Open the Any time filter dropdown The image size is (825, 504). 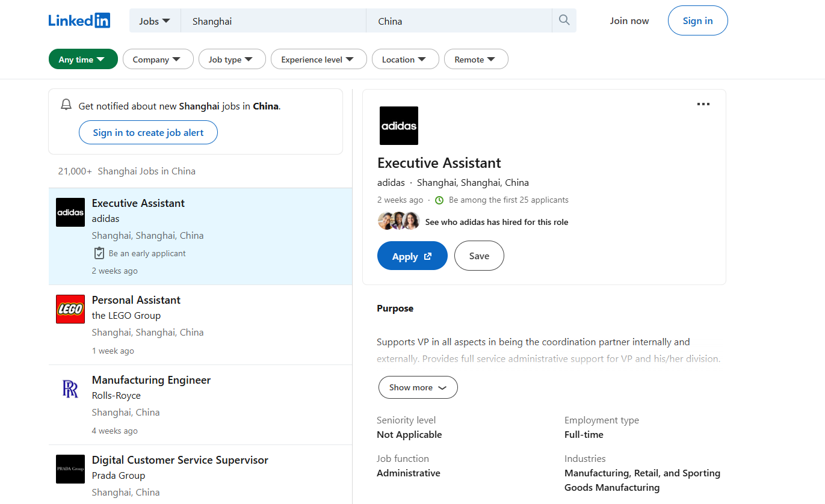82,59
